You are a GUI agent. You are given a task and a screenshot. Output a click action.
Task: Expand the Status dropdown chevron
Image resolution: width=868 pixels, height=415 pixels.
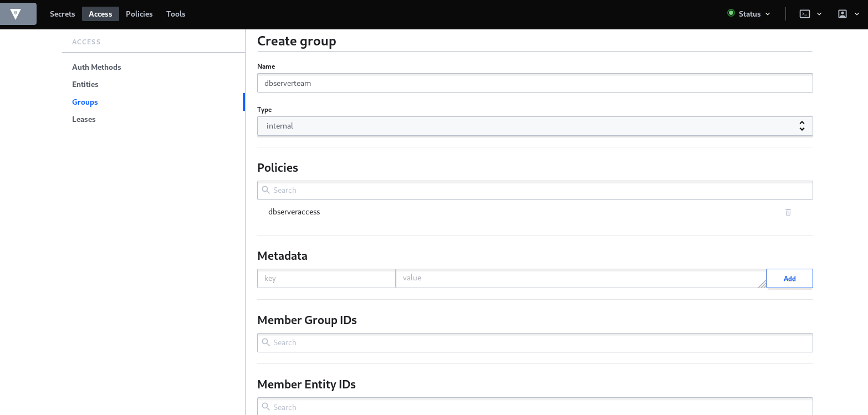768,14
